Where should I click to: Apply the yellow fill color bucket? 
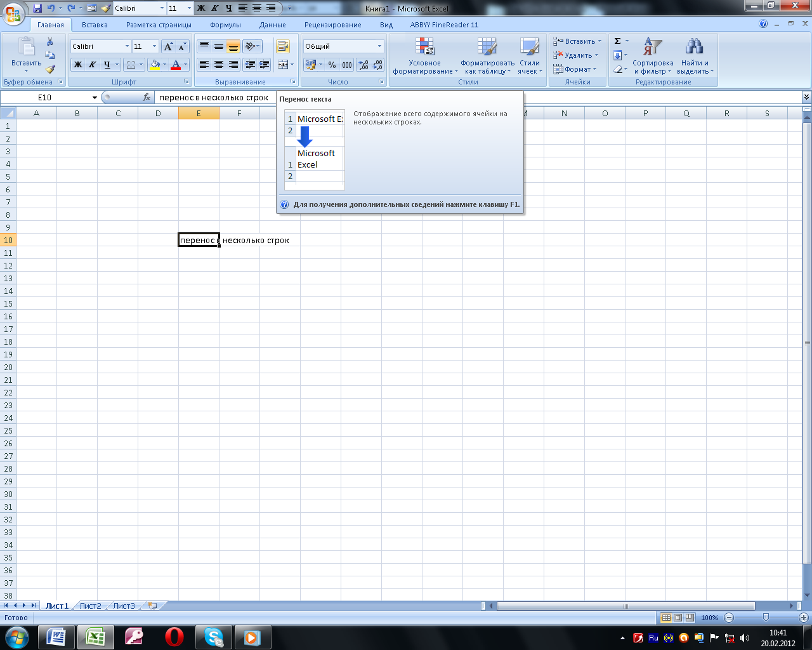154,65
